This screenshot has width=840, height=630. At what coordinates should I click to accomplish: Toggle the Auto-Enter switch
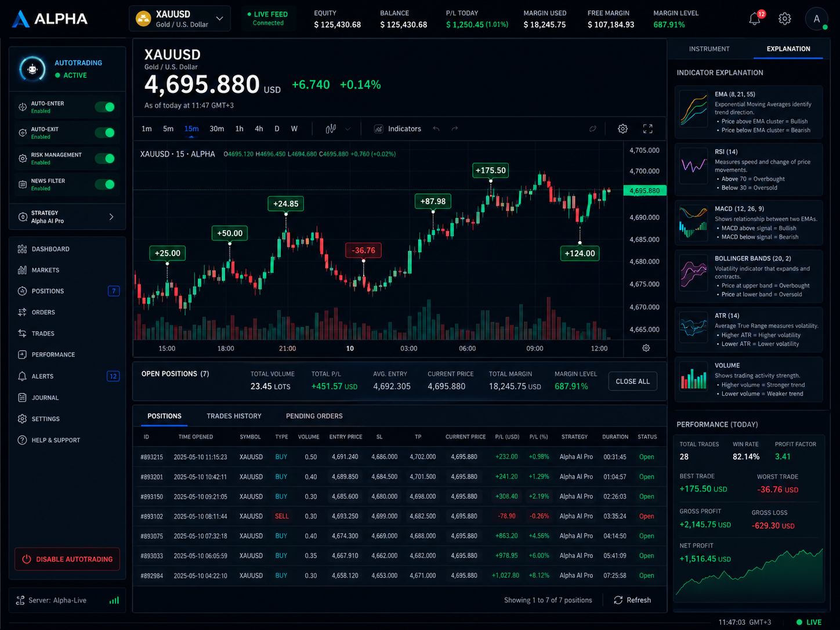106,107
